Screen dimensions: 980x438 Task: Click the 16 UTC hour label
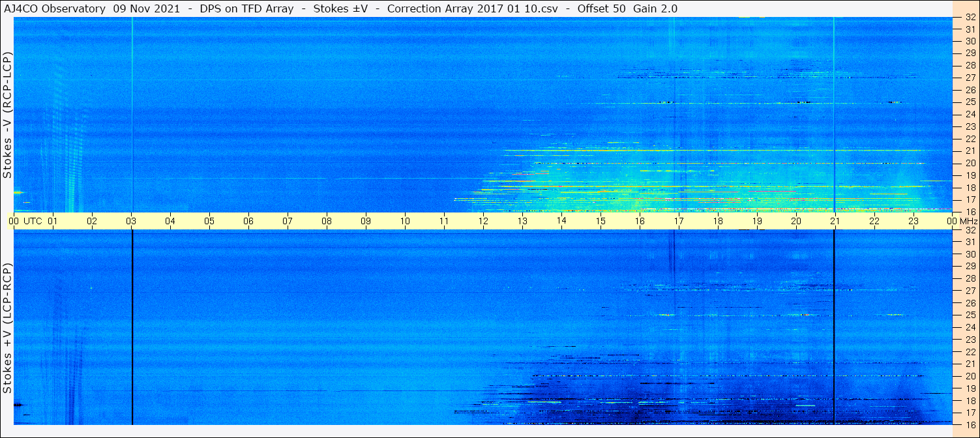[640, 221]
